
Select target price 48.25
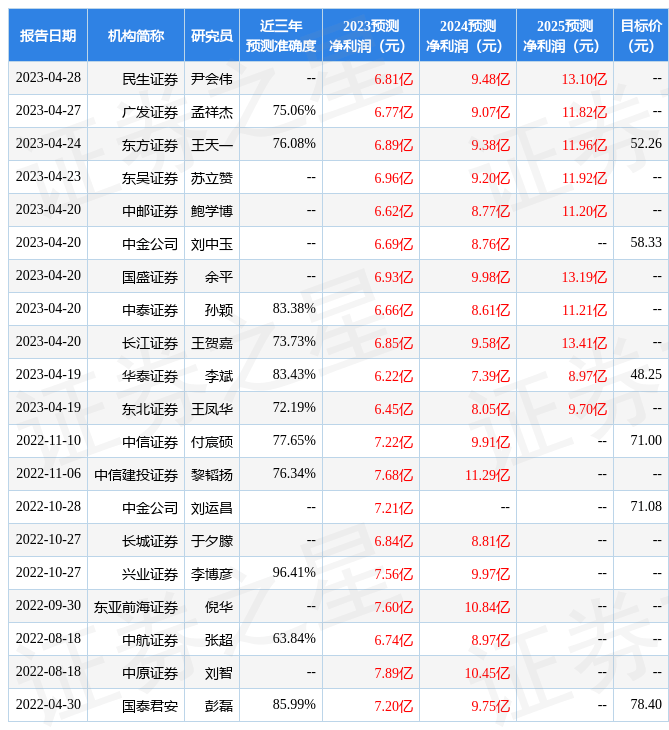(x=646, y=374)
